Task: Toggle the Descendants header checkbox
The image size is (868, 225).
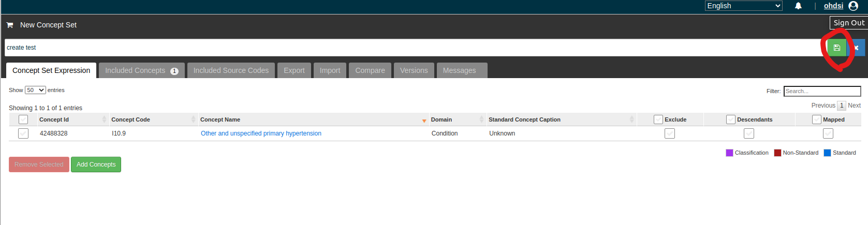Action: 731,119
